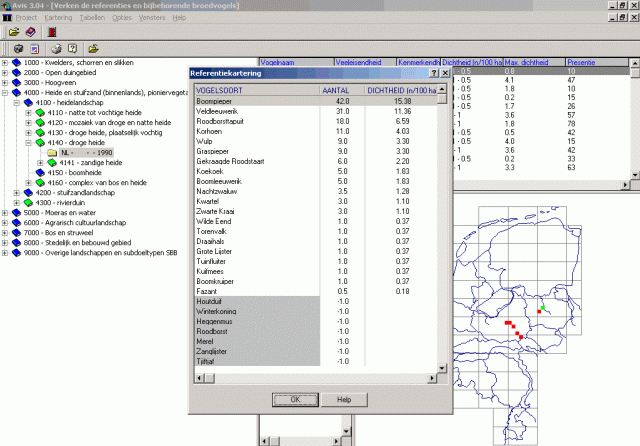Click the blue book icon of 3000 Hoogveen
The image size is (640, 446).
[16, 82]
